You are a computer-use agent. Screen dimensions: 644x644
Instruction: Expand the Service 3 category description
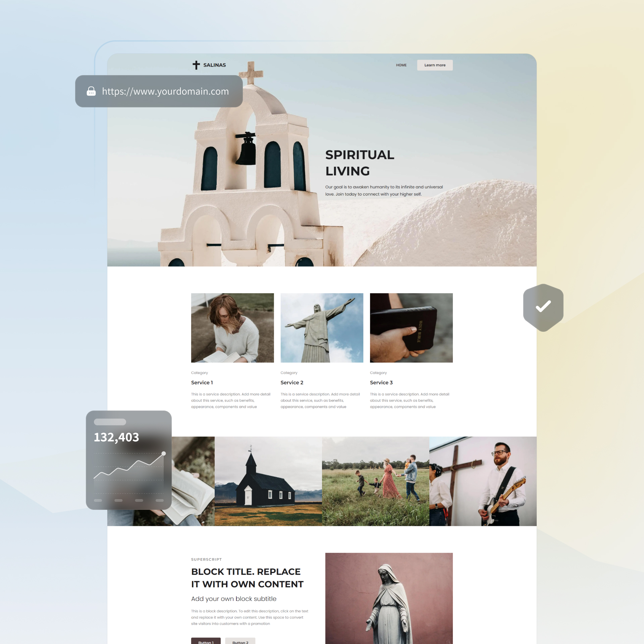(411, 400)
